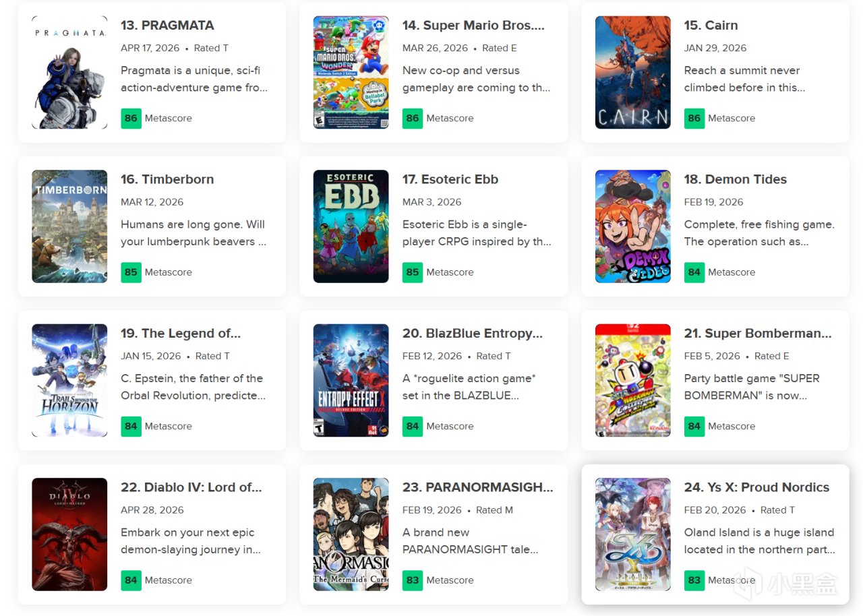Click the 83 Metascore badge on PARANORMASIGHT
Image resolution: width=863 pixels, height=616 pixels.
[413, 580]
